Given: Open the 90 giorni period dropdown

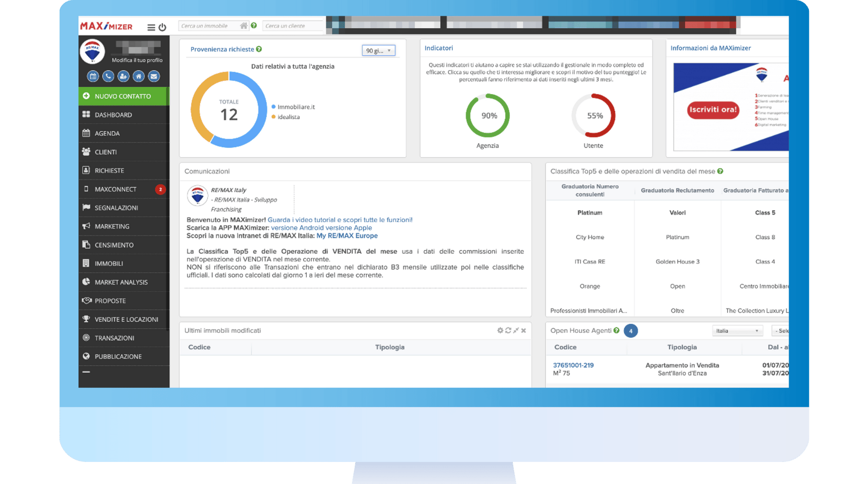Looking at the screenshot, I should click(x=378, y=51).
